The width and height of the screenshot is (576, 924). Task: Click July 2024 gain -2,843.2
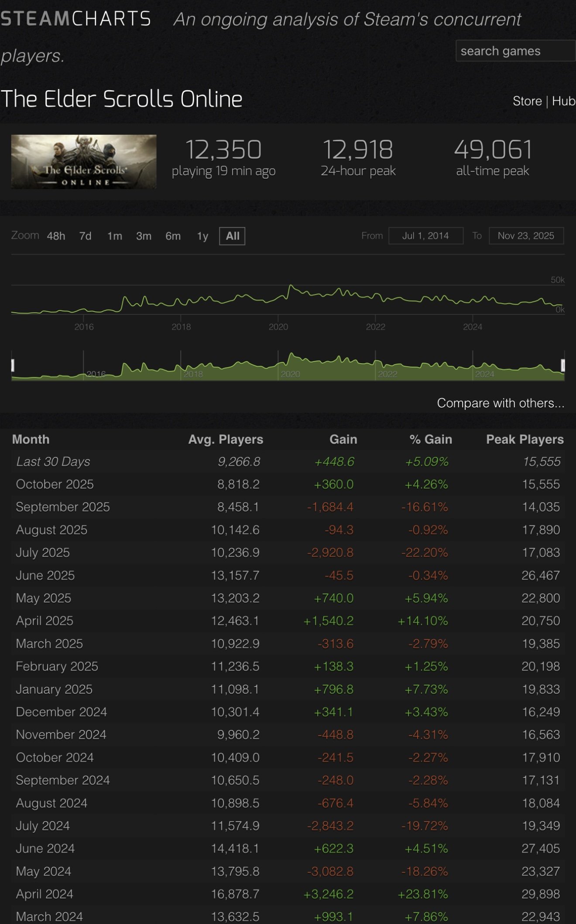pyautogui.click(x=330, y=826)
